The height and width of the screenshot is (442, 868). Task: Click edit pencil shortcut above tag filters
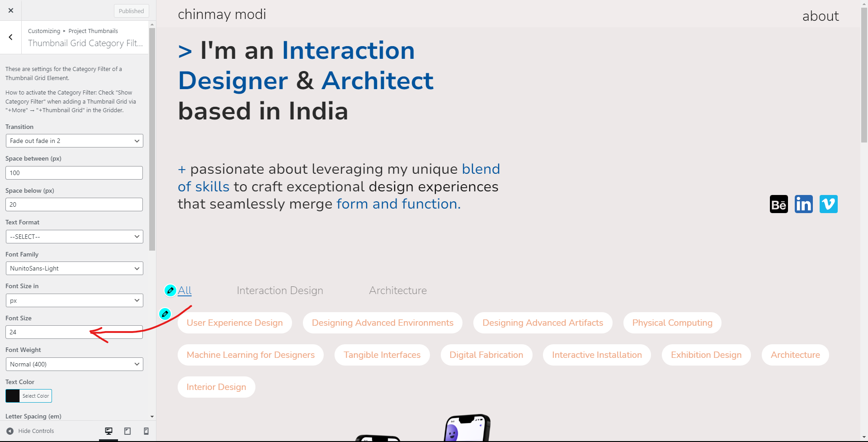point(165,314)
